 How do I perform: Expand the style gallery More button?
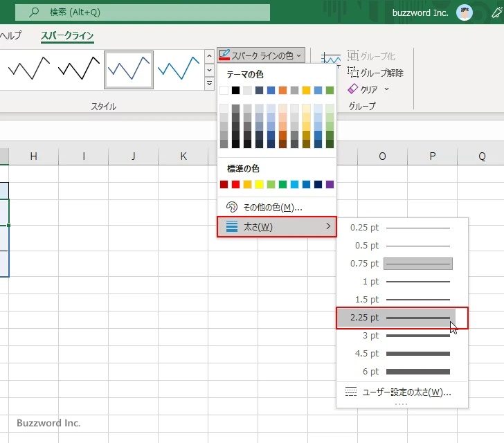coord(209,84)
